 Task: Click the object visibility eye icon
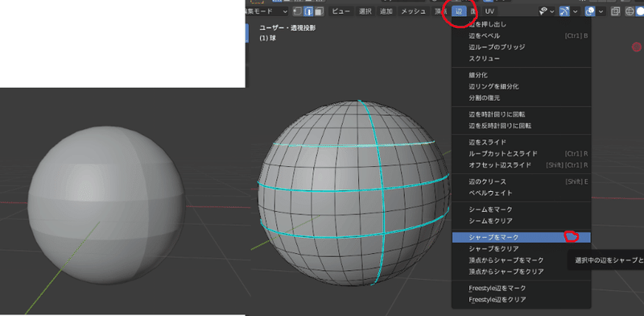tap(544, 11)
